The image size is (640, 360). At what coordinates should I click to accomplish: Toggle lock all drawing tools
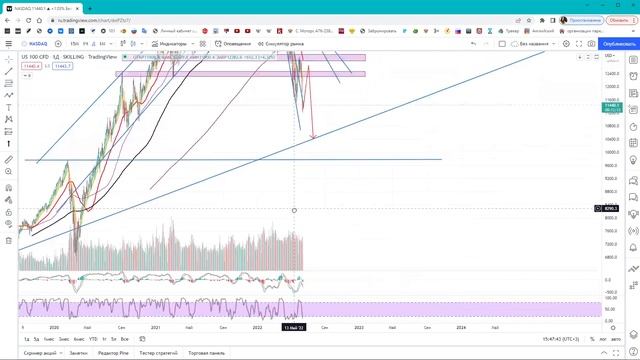[9, 212]
